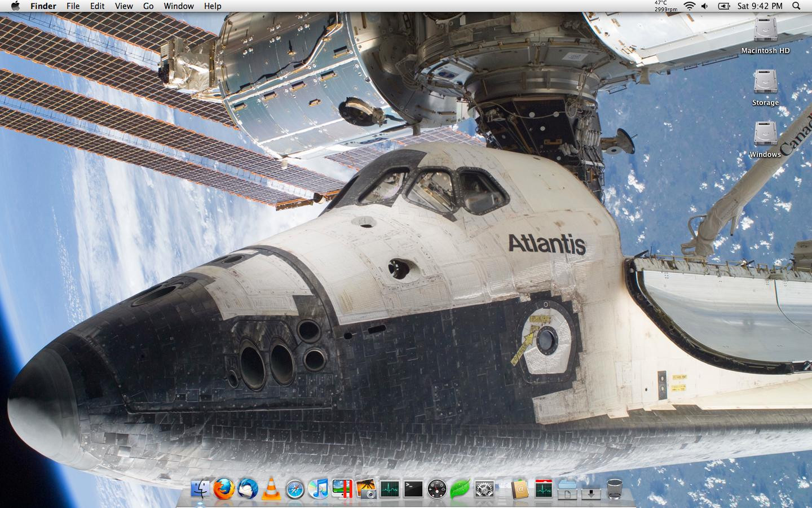The width and height of the screenshot is (812, 508).
Task: Open Firefox from the dock
Action: click(x=224, y=489)
